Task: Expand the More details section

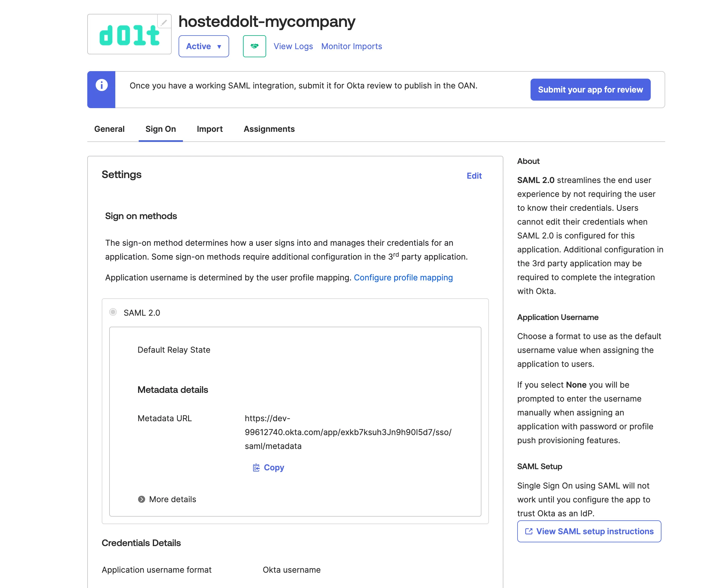Action: (x=172, y=499)
